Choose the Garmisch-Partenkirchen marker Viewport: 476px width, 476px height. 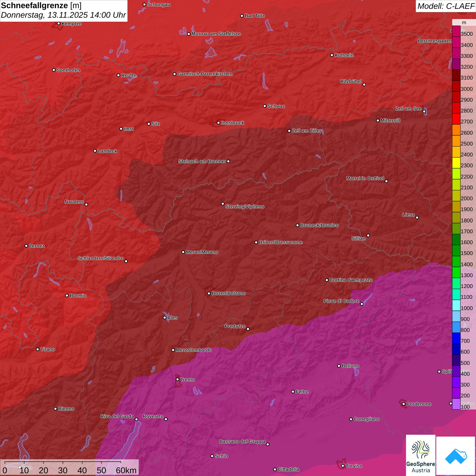coord(174,74)
